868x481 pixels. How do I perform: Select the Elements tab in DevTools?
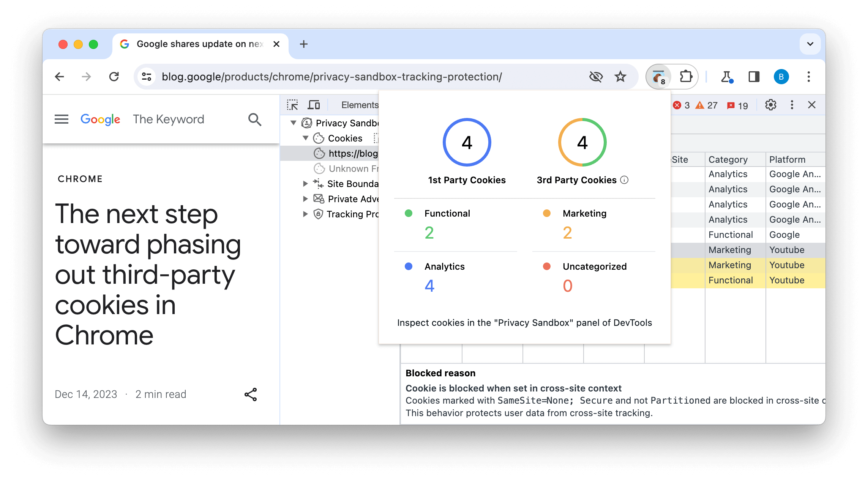pos(359,104)
